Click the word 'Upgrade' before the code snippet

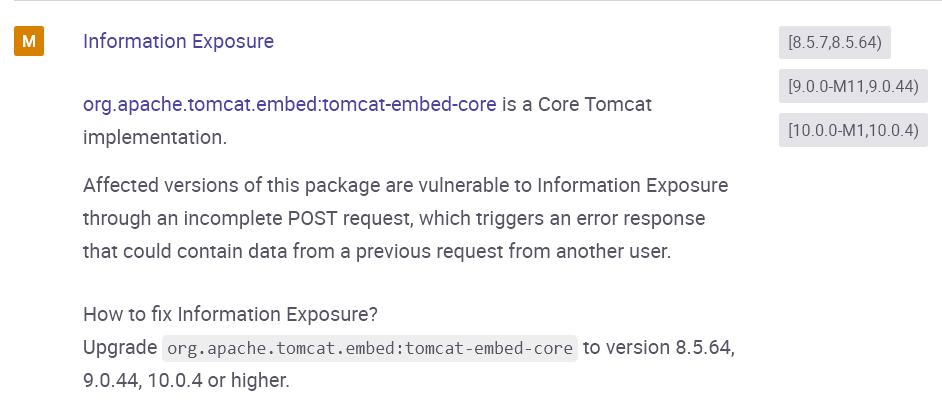[x=120, y=349]
